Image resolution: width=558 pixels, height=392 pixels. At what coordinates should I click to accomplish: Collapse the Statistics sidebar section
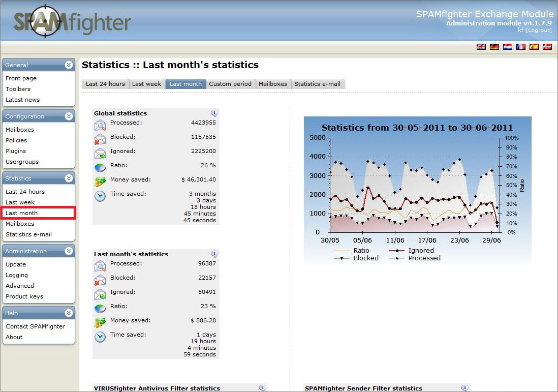(69, 178)
